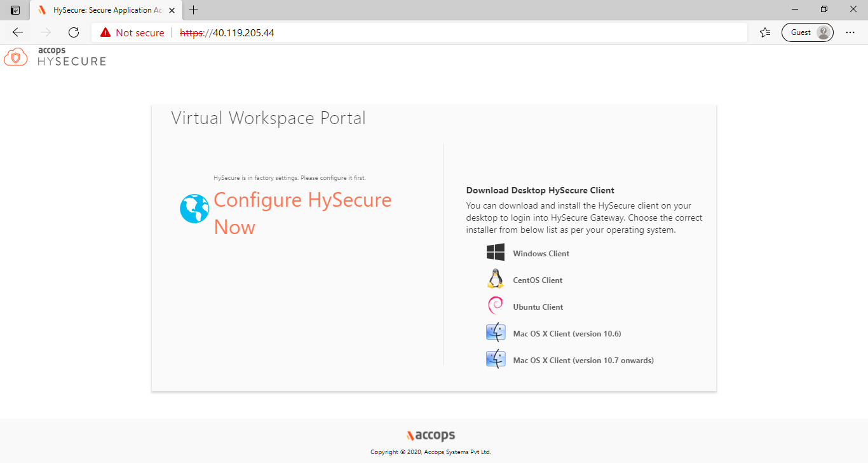Download the Ubuntu Client installer
Viewport: 868px width, 463px height.
[538, 307]
